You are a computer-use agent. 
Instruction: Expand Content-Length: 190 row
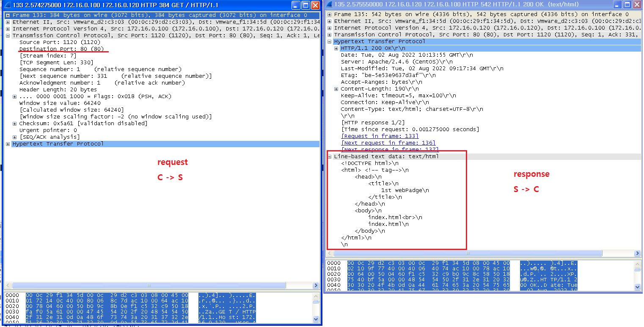336,89
